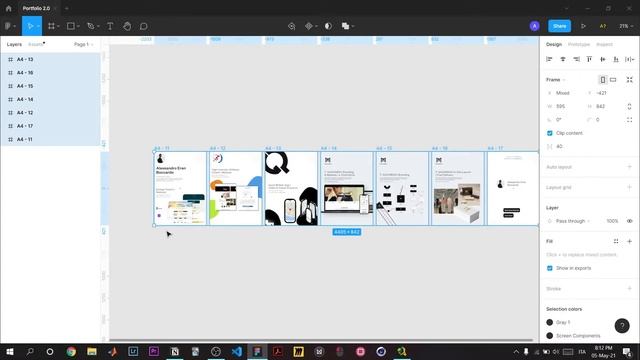Viewport: 640px width, 360px height.
Task: Click the Align horizontal centers icon
Action: 563,59
